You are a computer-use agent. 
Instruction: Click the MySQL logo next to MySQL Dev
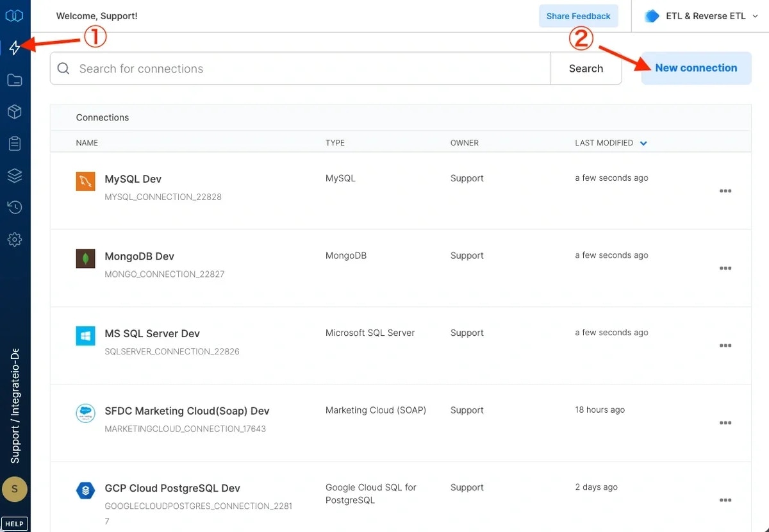[x=85, y=181]
